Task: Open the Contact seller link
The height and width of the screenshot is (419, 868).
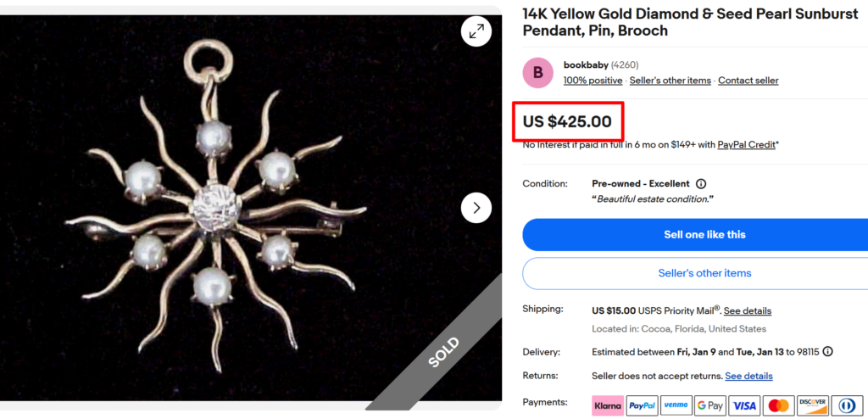Action: [748, 81]
